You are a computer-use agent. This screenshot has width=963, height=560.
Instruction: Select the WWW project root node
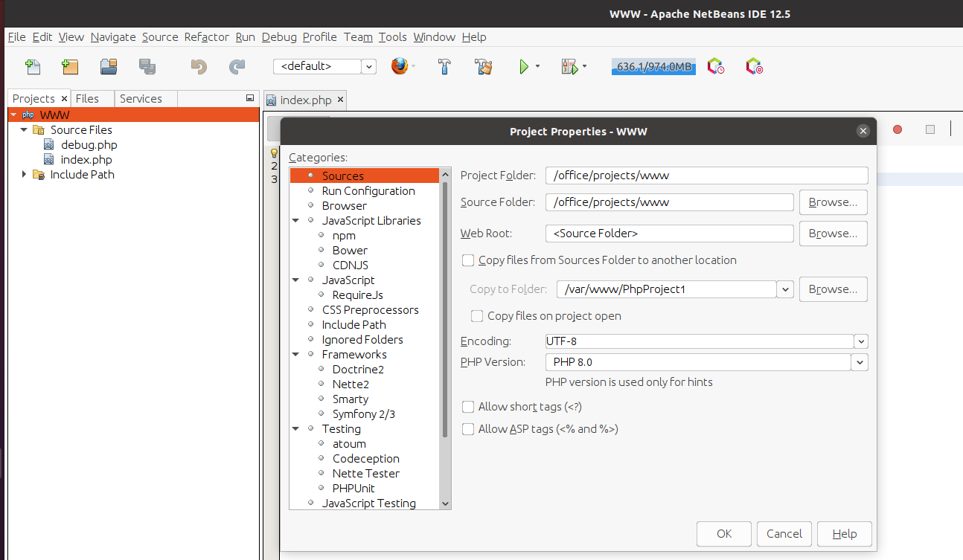pyautogui.click(x=134, y=115)
